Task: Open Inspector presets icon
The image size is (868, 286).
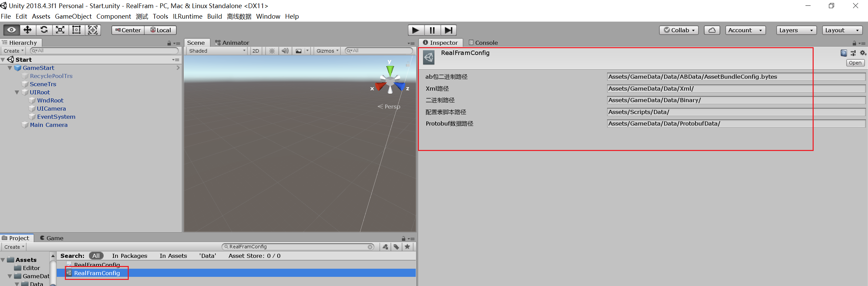Action: [x=853, y=53]
